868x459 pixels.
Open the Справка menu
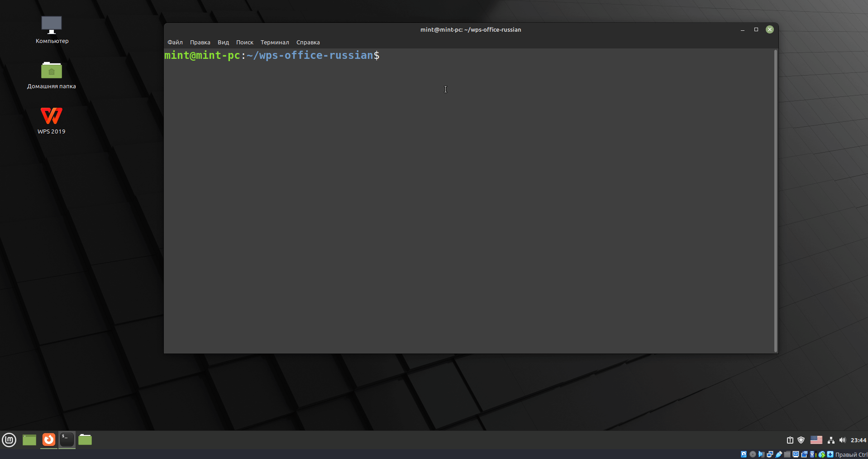pyautogui.click(x=308, y=42)
